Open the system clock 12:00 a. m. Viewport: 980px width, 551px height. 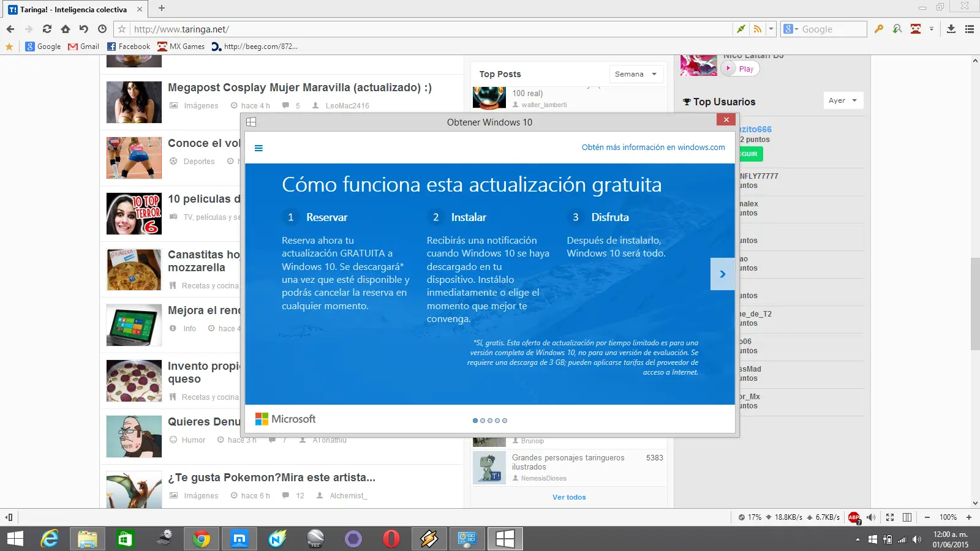[951, 539]
